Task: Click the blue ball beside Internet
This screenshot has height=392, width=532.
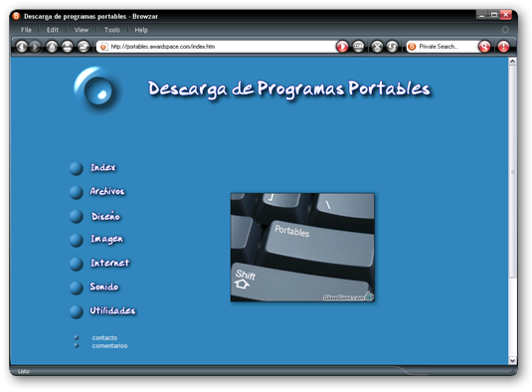Action: 77,264
